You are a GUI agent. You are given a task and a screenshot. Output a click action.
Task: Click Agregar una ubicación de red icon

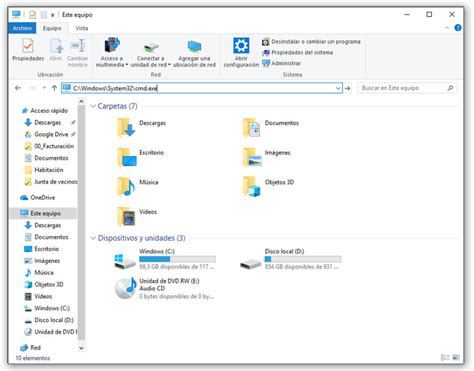click(194, 46)
